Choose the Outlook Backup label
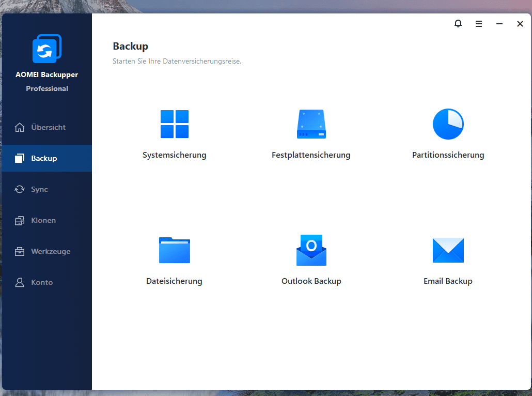Viewport: 532px width, 396px height. [x=311, y=281]
